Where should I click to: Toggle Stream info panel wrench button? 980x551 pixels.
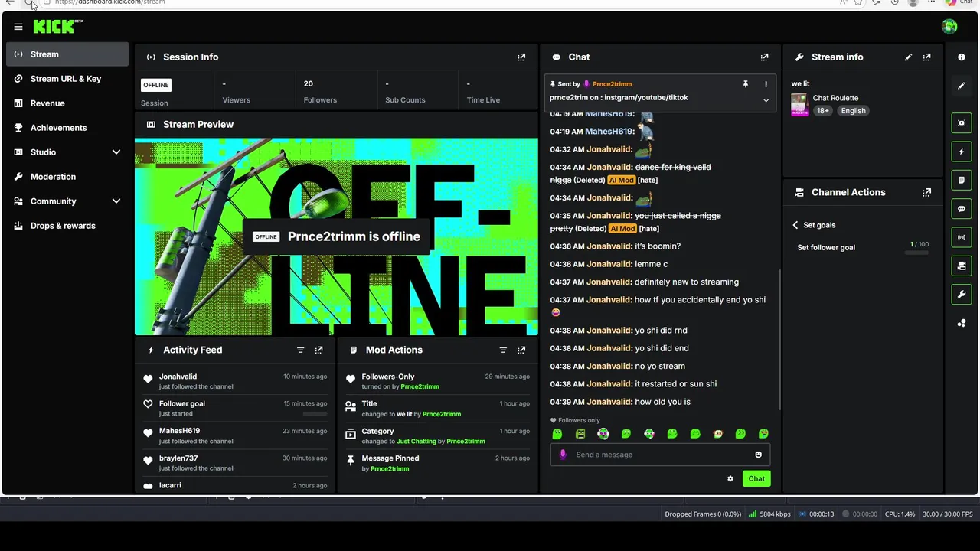962,294
